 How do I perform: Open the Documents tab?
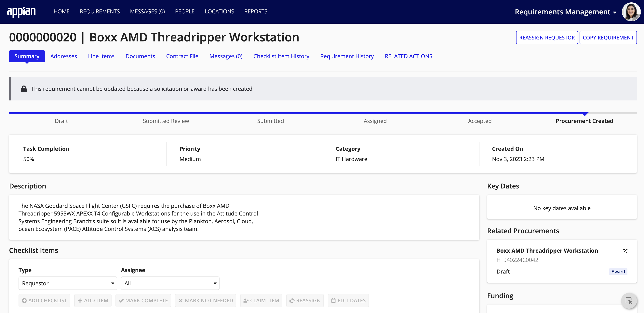(x=140, y=56)
